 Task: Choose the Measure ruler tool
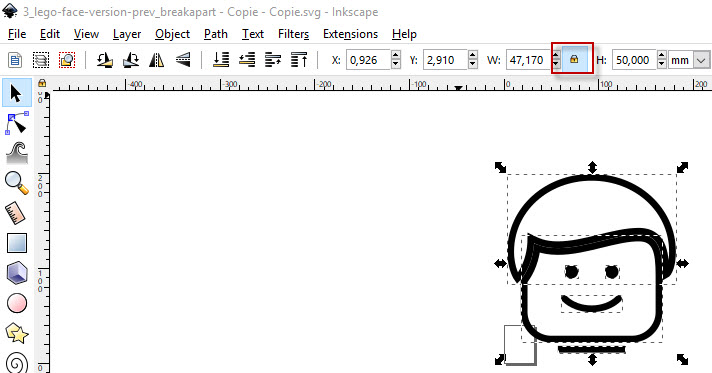pos(17,213)
